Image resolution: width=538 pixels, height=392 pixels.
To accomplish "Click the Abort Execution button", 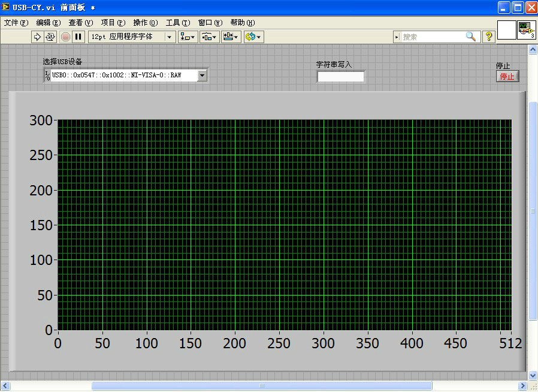I will pyautogui.click(x=65, y=37).
